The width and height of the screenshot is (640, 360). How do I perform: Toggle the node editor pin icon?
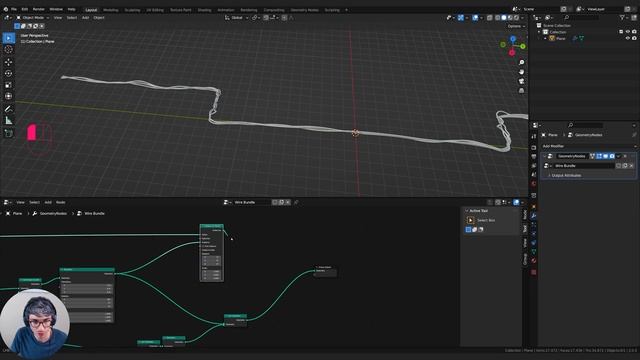tap(296, 202)
